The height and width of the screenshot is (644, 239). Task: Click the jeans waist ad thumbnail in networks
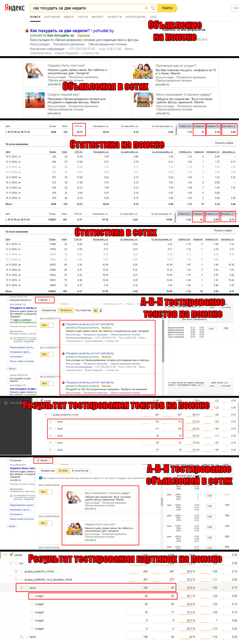(35, 71)
